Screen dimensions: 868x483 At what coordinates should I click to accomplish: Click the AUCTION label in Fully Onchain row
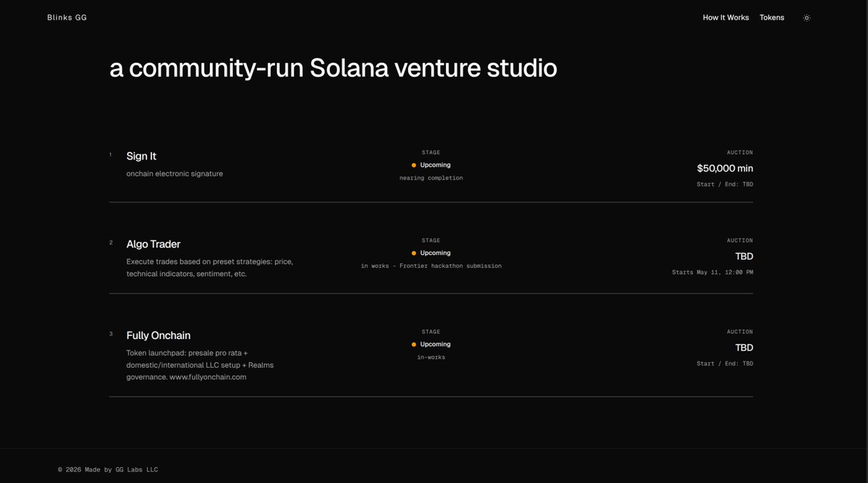(x=740, y=332)
